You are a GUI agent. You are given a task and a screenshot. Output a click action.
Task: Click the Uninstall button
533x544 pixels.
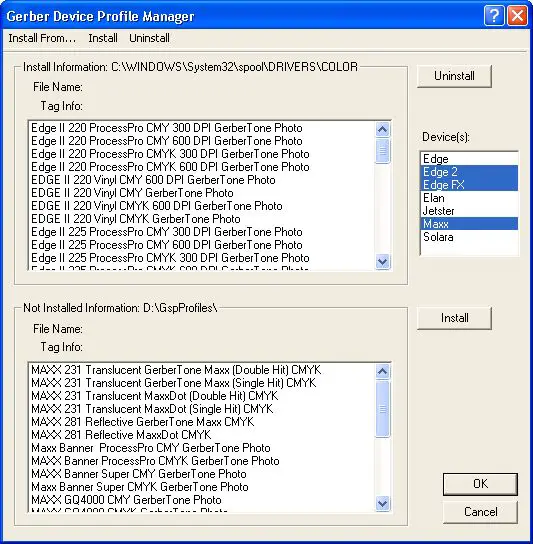(x=454, y=76)
